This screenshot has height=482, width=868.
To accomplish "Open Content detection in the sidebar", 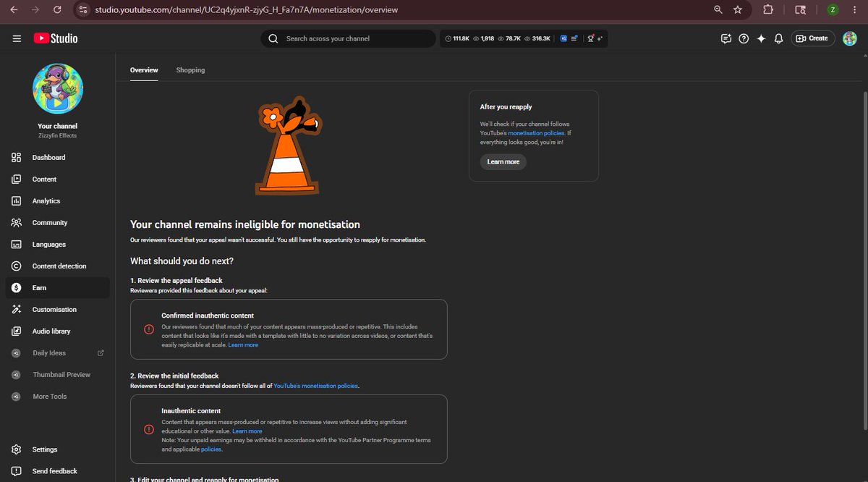I will click(57, 266).
